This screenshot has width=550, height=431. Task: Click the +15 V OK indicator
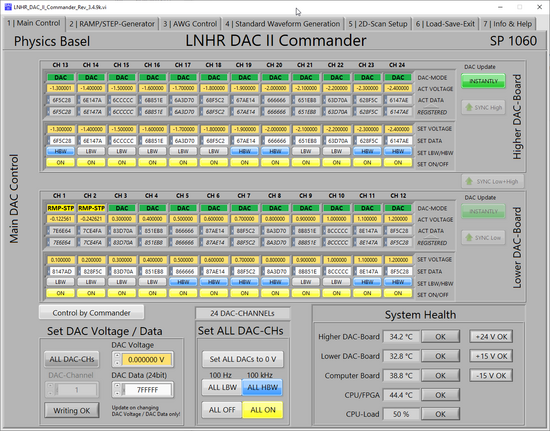[491, 356]
